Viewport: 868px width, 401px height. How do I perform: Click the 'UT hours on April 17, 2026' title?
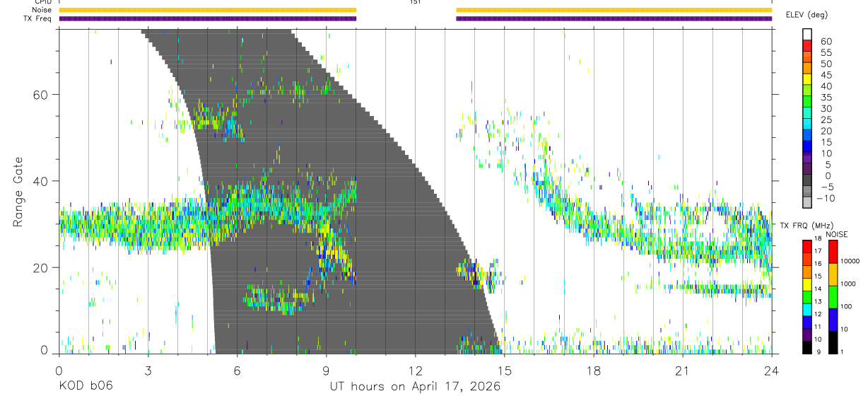[x=415, y=386]
